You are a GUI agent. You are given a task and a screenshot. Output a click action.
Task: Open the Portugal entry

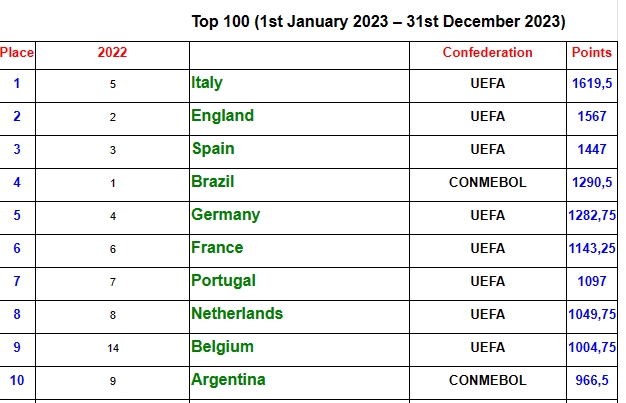pyautogui.click(x=223, y=281)
